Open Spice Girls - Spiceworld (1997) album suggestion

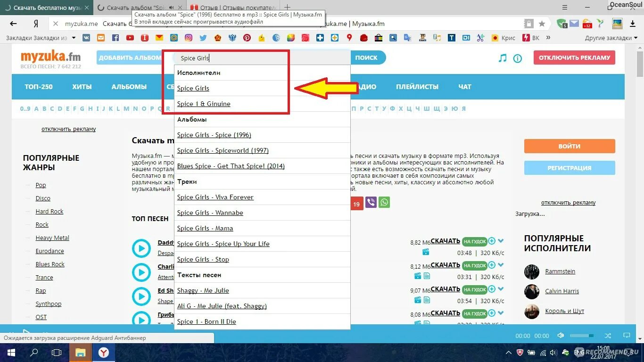click(223, 150)
